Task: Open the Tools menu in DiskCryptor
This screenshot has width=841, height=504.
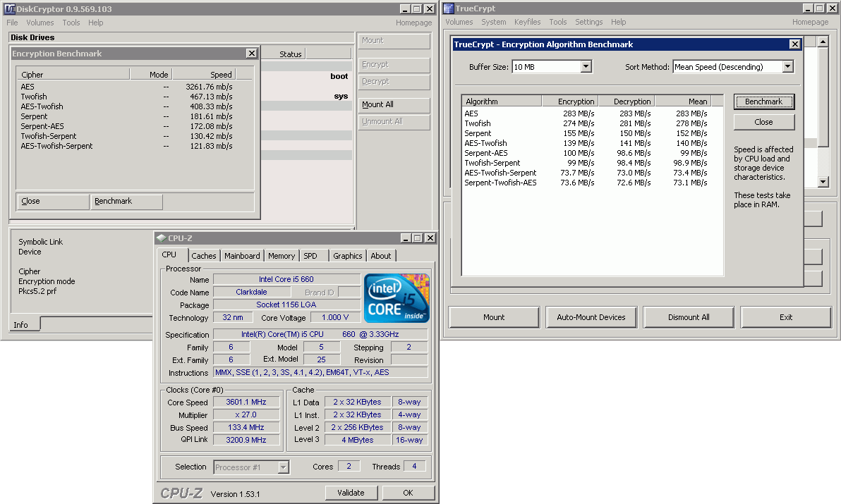Action: [x=71, y=23]
